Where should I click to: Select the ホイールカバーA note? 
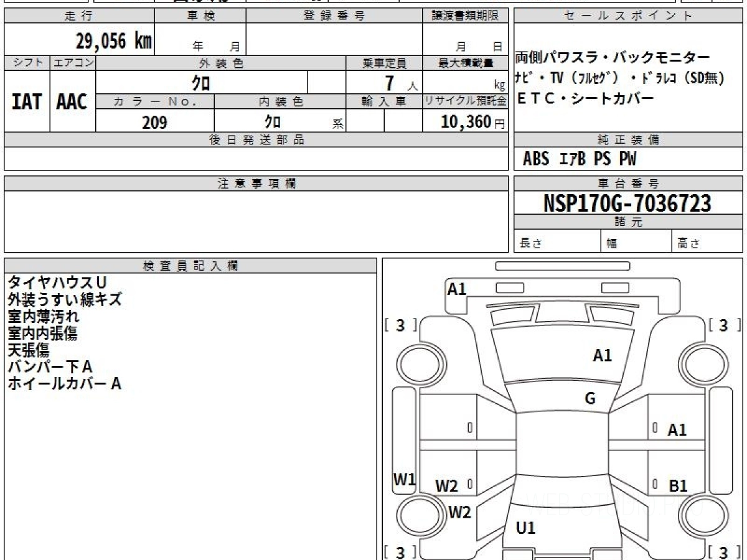[64, 384]
